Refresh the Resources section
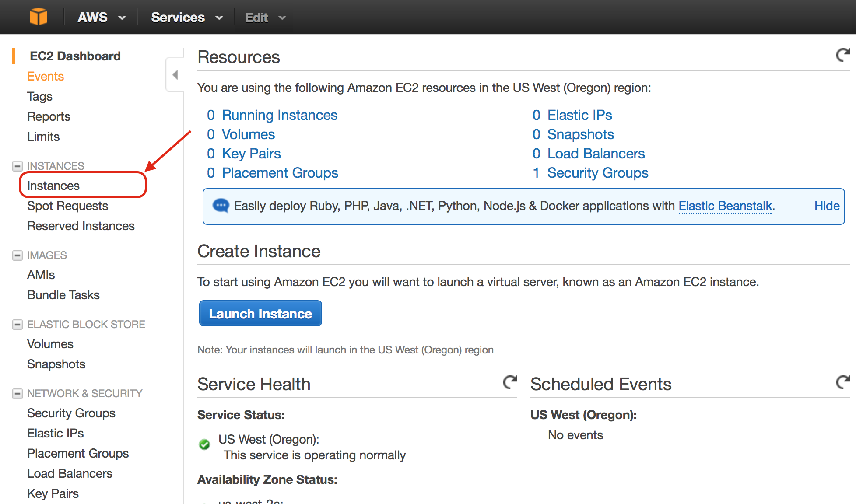The height and width of the screenshot is (504, 856). 843,56
